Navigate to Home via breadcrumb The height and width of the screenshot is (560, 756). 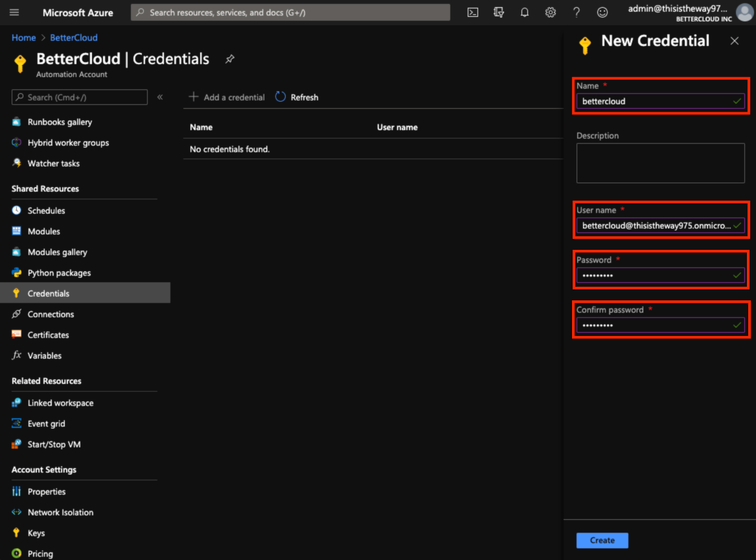tap(23, 38)
